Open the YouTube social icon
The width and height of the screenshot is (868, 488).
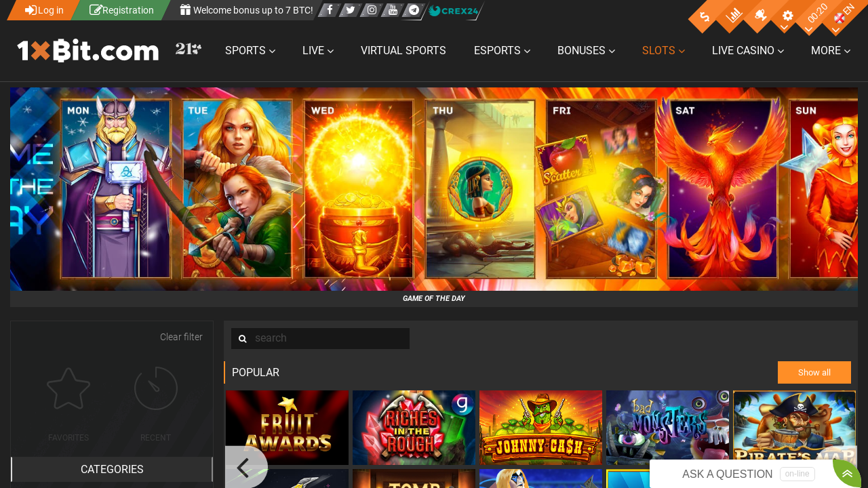click(x=393, y=10)
